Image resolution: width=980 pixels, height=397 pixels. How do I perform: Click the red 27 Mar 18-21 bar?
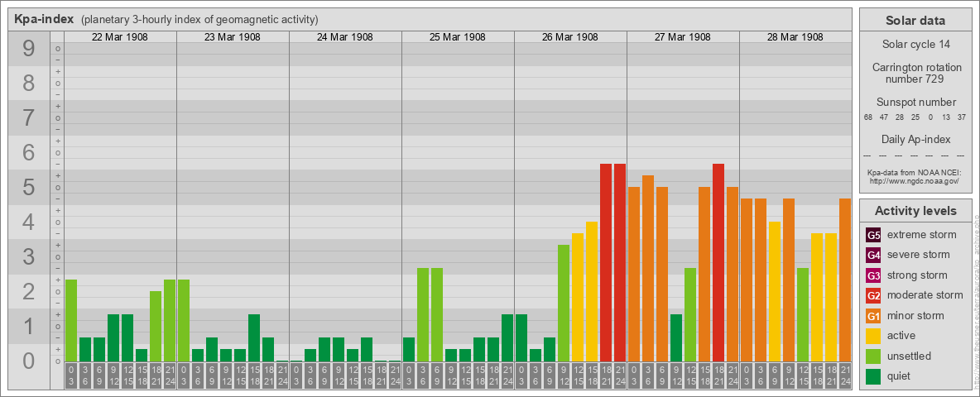point(718,262)
